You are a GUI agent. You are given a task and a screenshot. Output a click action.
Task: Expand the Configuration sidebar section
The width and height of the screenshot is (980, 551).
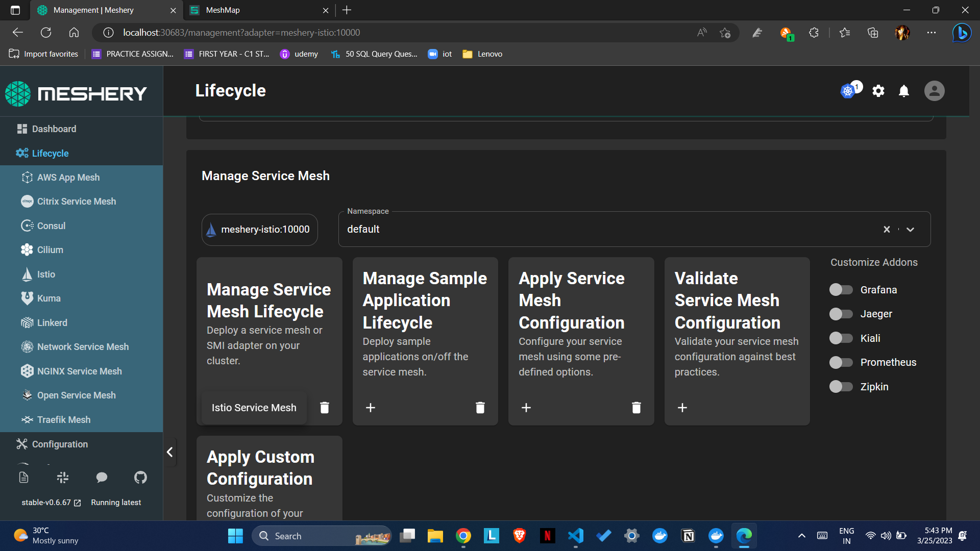[59, 444]
